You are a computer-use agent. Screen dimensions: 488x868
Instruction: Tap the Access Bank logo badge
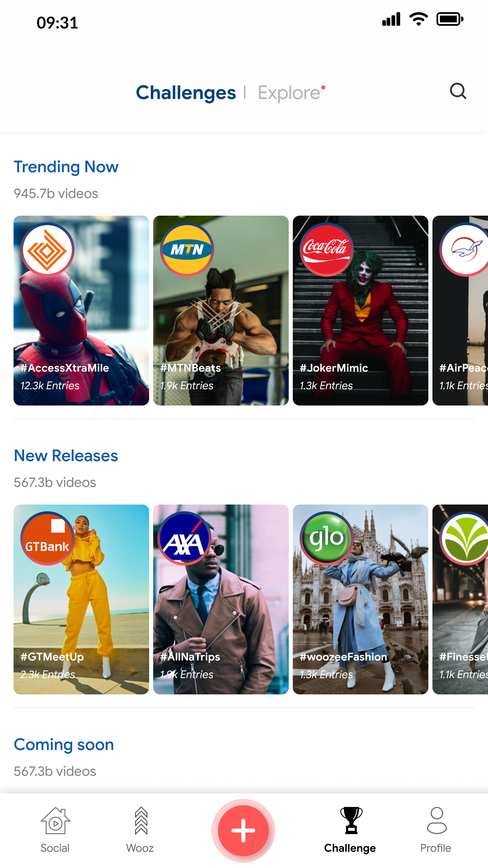coord(47,250)
